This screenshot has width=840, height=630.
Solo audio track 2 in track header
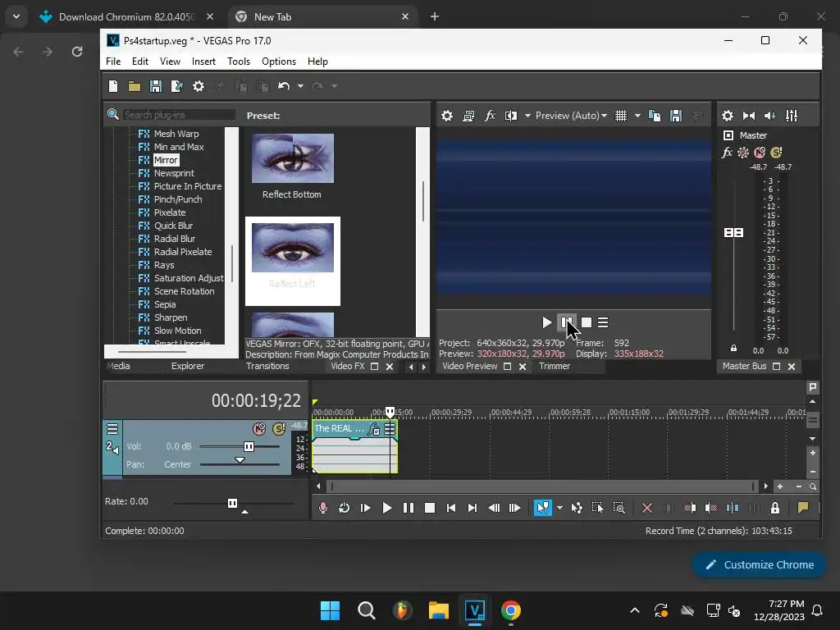[279, 428]
